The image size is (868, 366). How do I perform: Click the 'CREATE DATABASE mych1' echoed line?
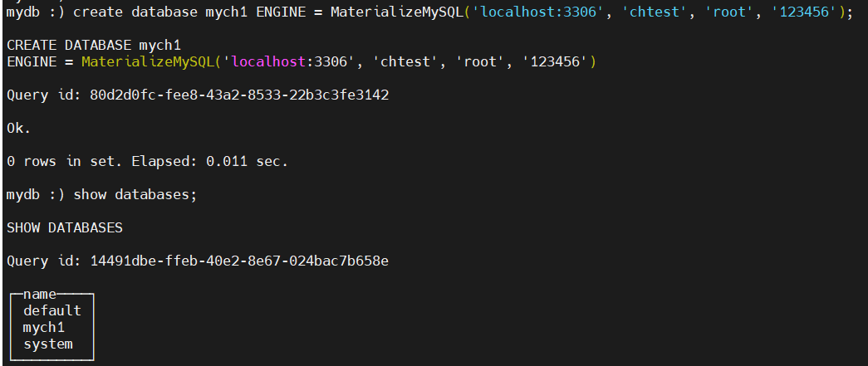click(94, 45)
